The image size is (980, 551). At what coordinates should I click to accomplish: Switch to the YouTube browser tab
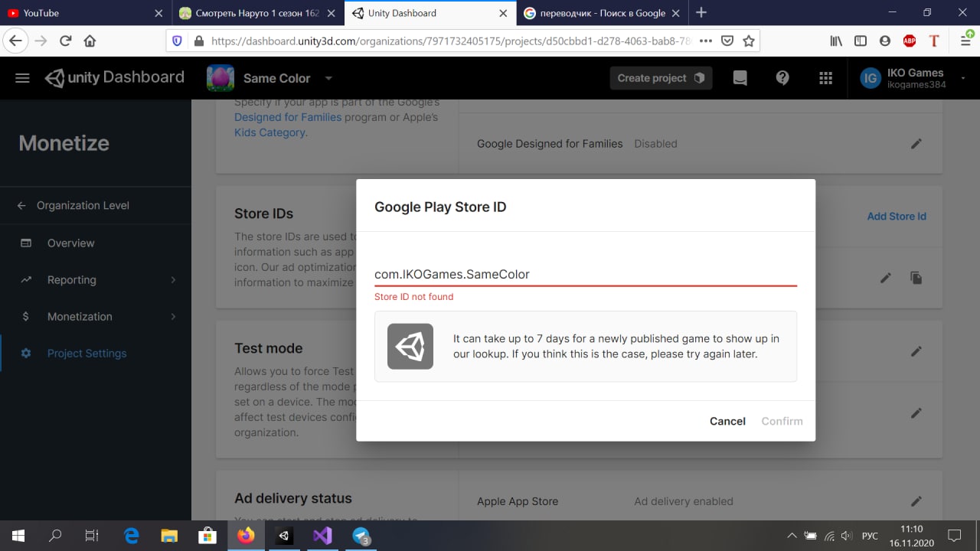(85, 13)
